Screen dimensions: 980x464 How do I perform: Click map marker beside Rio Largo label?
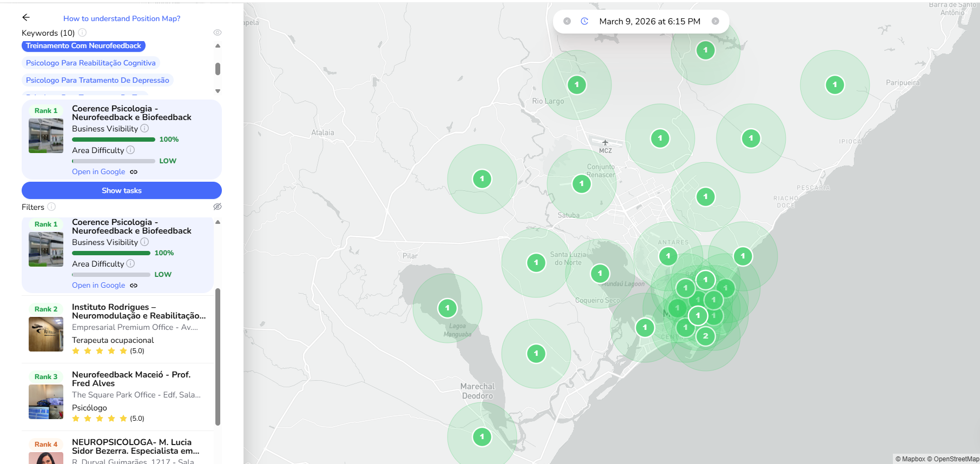click(577, 84)
